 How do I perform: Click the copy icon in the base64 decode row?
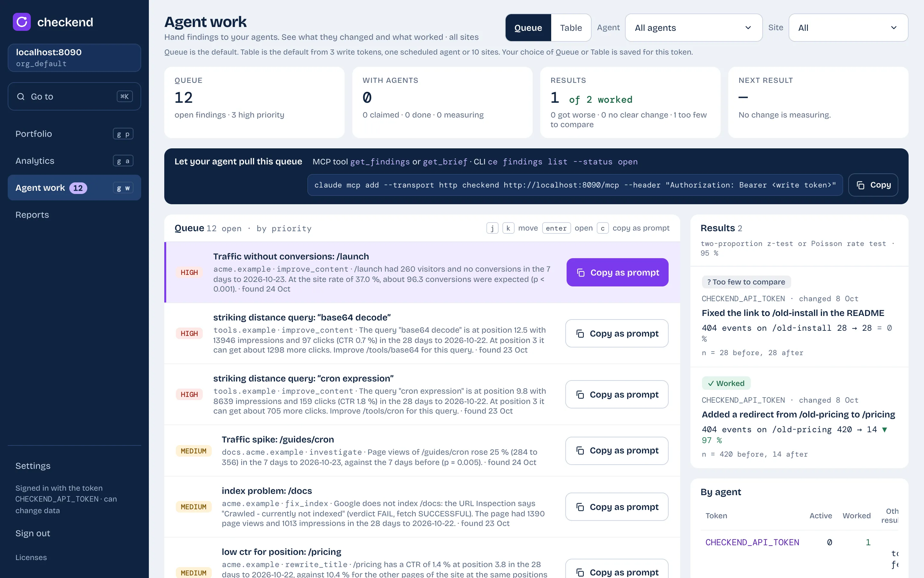click(580, 334)
